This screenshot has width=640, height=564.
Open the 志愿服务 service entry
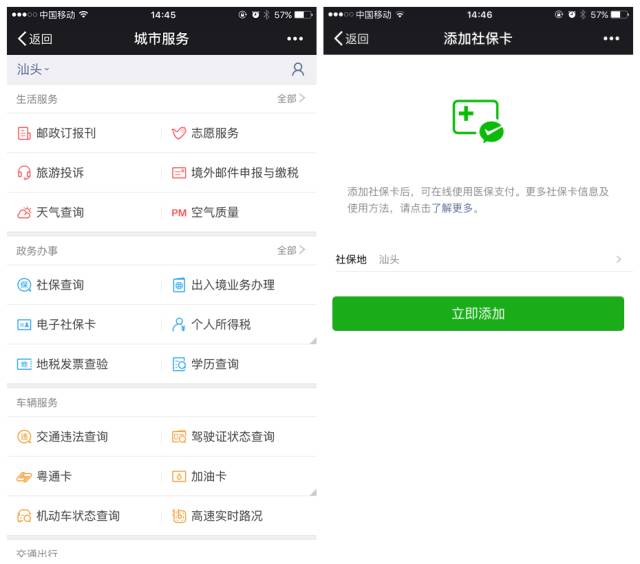tap(215, 133)
